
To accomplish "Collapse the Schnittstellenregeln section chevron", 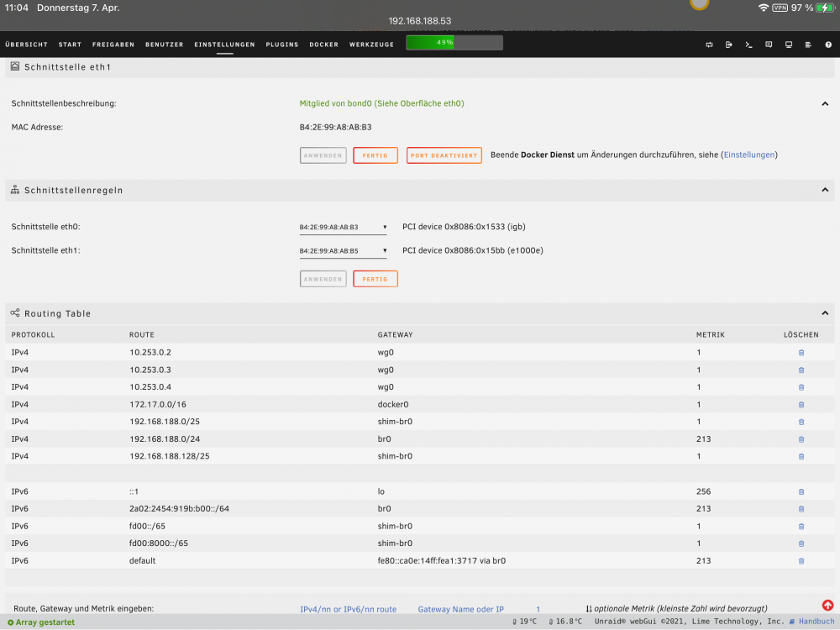I will point(825,190).
